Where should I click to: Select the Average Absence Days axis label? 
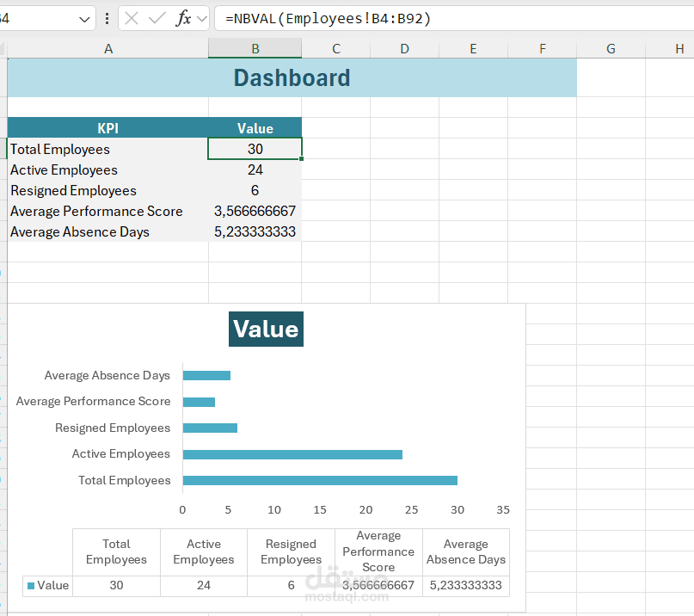pyautogui.click(x=107, y=375)
